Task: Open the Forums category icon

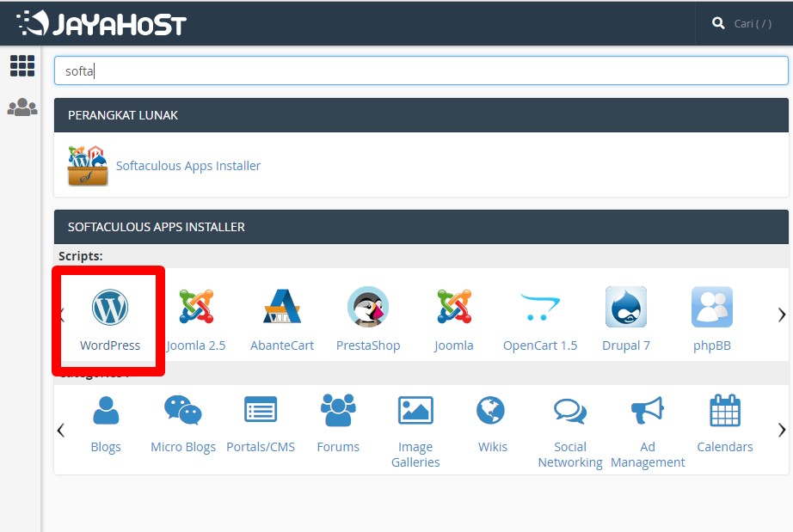Action: tap(338, 410)
